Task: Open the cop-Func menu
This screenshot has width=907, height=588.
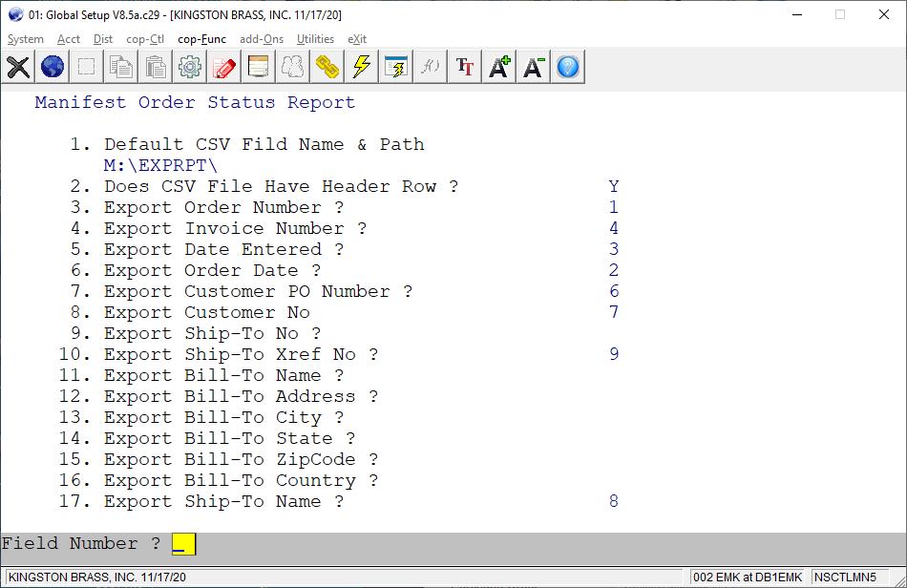Action: 201,39
